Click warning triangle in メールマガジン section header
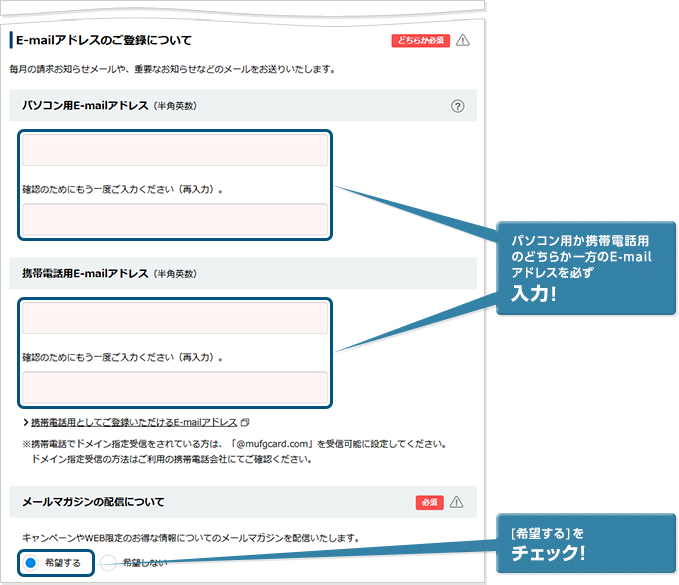 (457, 502)
